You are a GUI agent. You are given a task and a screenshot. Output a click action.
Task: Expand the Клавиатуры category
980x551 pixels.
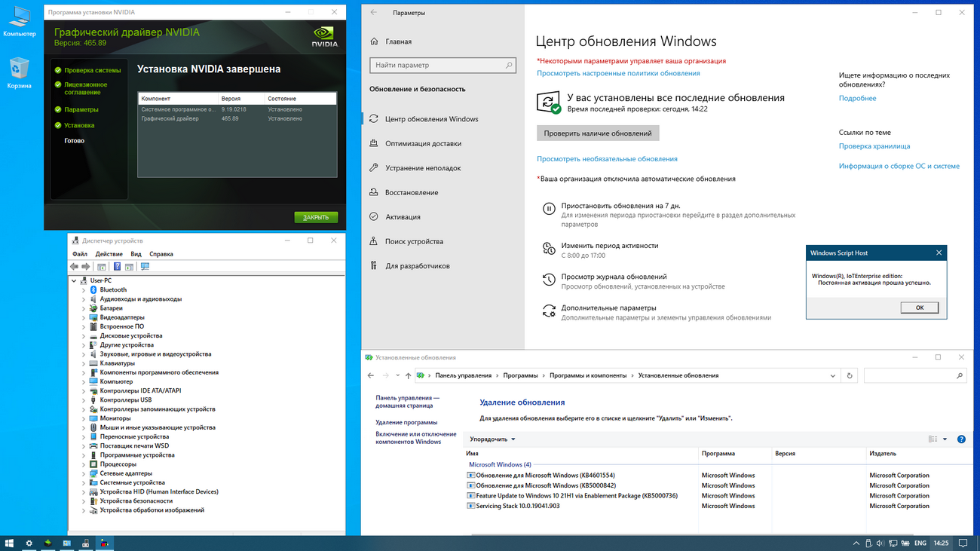84,363
